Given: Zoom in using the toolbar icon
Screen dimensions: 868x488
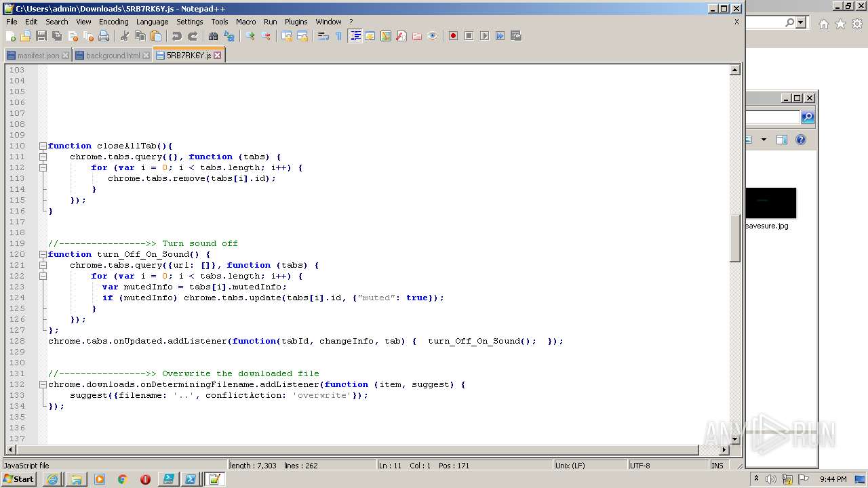Looking at the screenshot, I should click(x=250, y=36).
